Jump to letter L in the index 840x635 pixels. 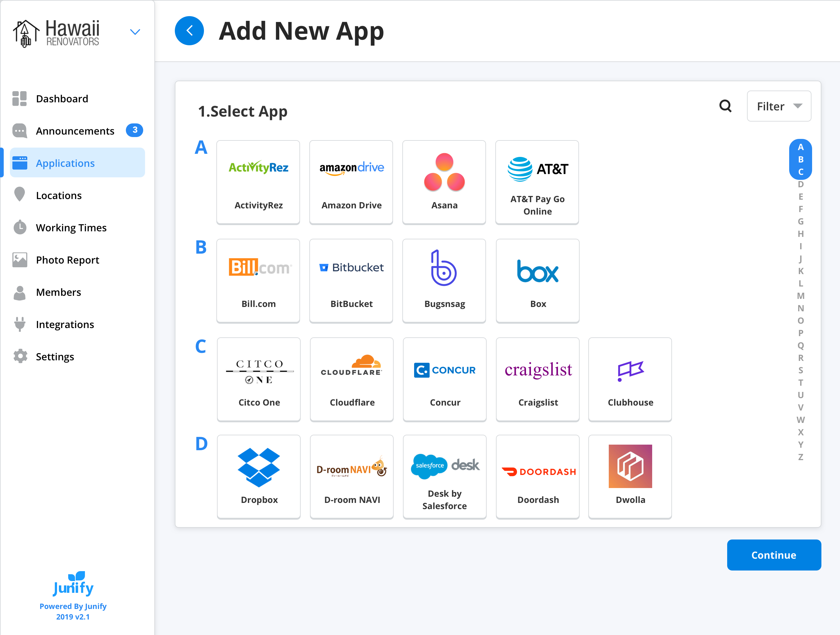click(801, 284)
